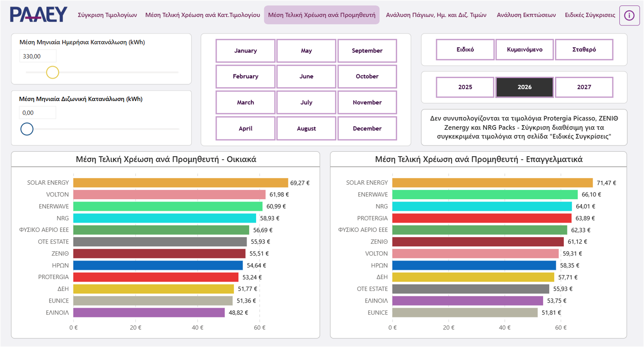Select the year 2027
This screenshot has width=644, height=347.
click(x=584, y=87)
